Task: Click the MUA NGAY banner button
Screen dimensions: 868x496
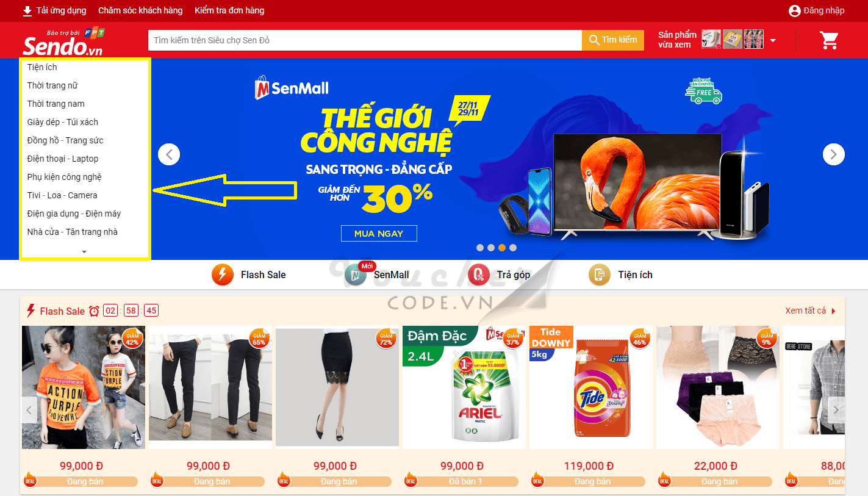Action: pos(379,234)
